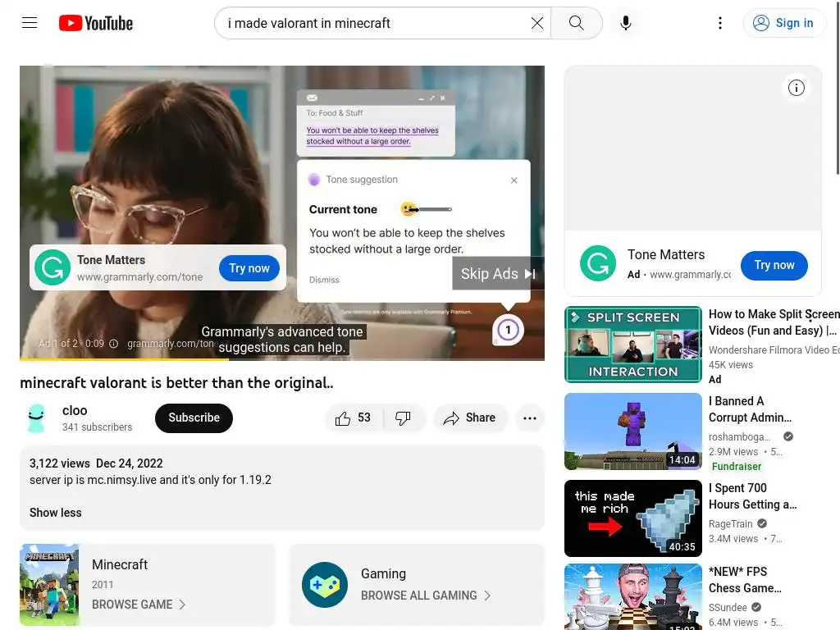Screen dimensions: 840x630
Task: Open NEW FPS Chess Game thumbnail
Action: pyautogui.click(x=633, y=597)
